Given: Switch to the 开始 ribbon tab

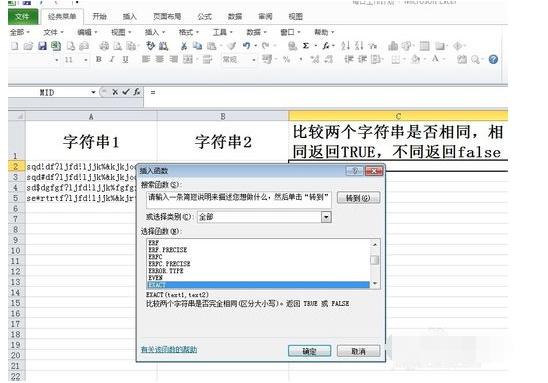Looking at the screenshot, I should pos(99,16).
